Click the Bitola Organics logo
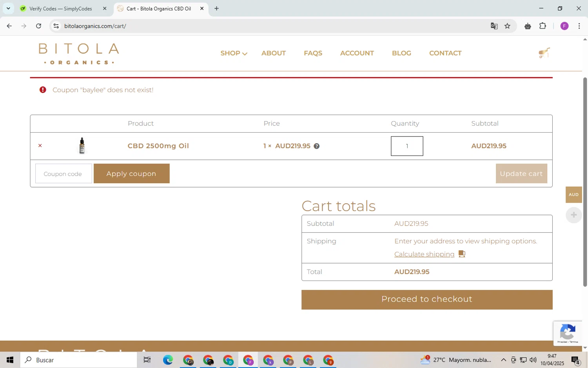588x368 pixels. pyautogui.click(x=79, y=54)
